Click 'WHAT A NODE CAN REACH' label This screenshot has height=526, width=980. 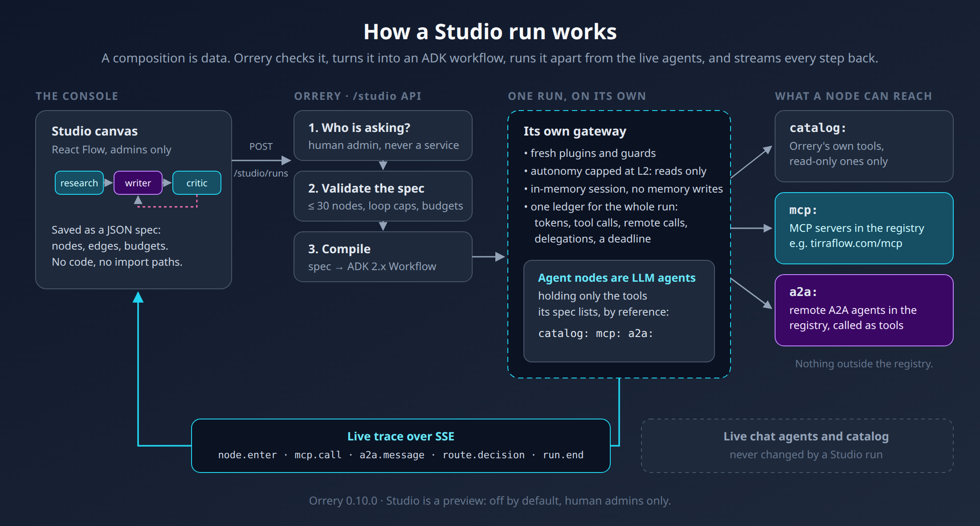tap(853, 96)
